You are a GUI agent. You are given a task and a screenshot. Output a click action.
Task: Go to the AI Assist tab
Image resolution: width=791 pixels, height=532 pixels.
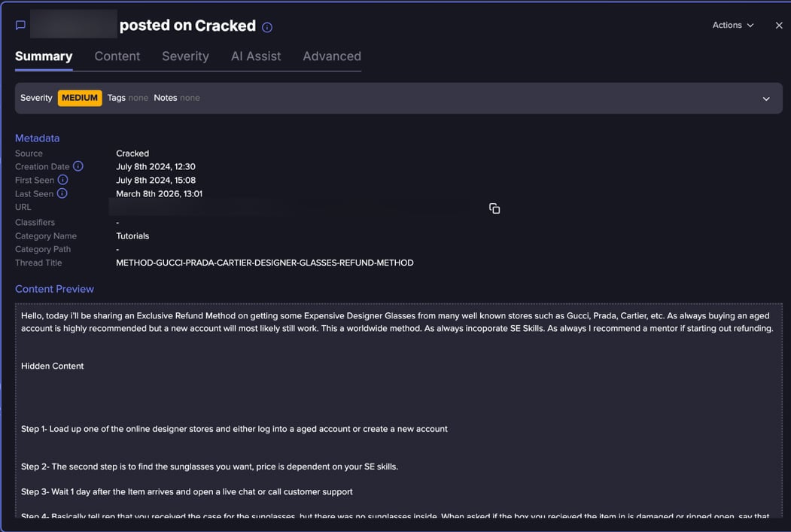point(256,56)
